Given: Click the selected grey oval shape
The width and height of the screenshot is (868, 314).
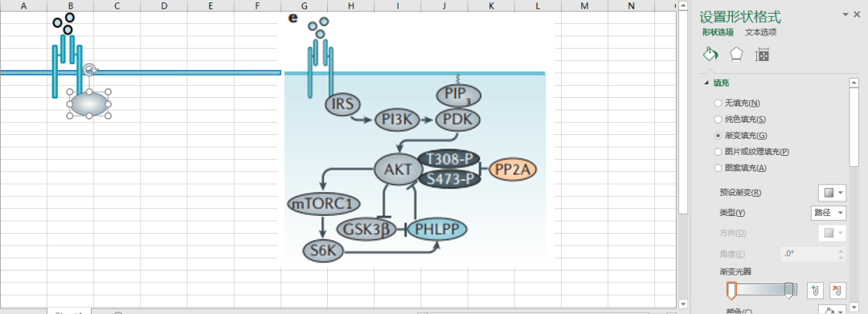Looking at the screenshot, I should tap(88, 104).
